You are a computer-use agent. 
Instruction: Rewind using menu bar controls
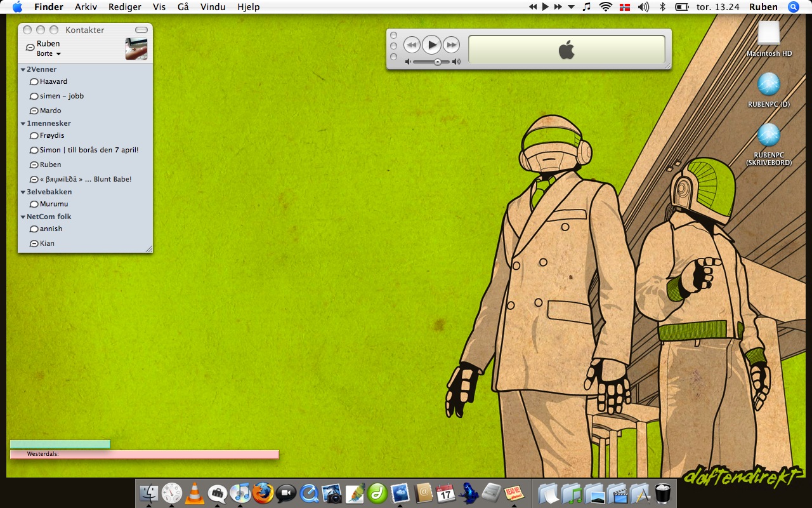tap(533, 7)
